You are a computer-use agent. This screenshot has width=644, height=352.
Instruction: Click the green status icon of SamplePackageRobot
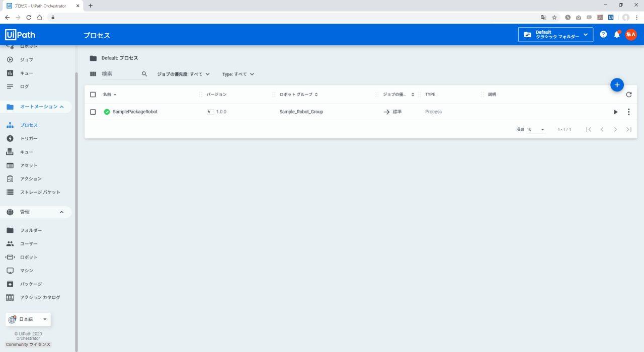click(107, 112)
